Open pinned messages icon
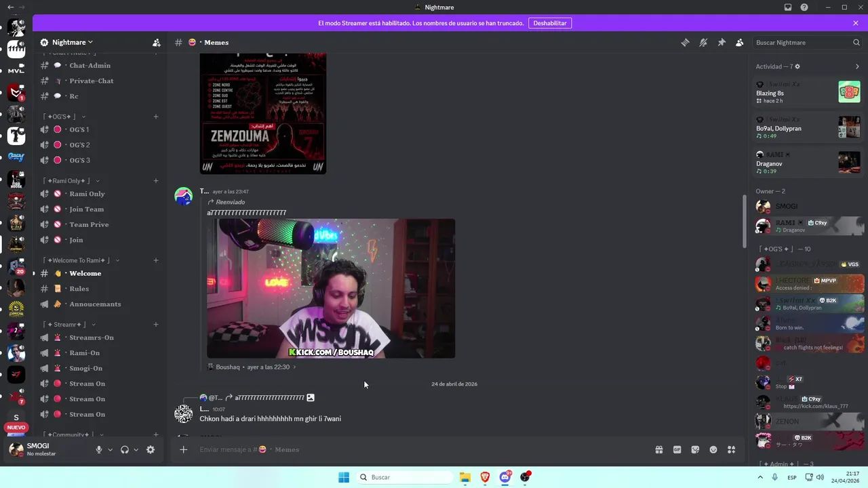Viewport: 868px width, 488px height. [x=722, y=42]
